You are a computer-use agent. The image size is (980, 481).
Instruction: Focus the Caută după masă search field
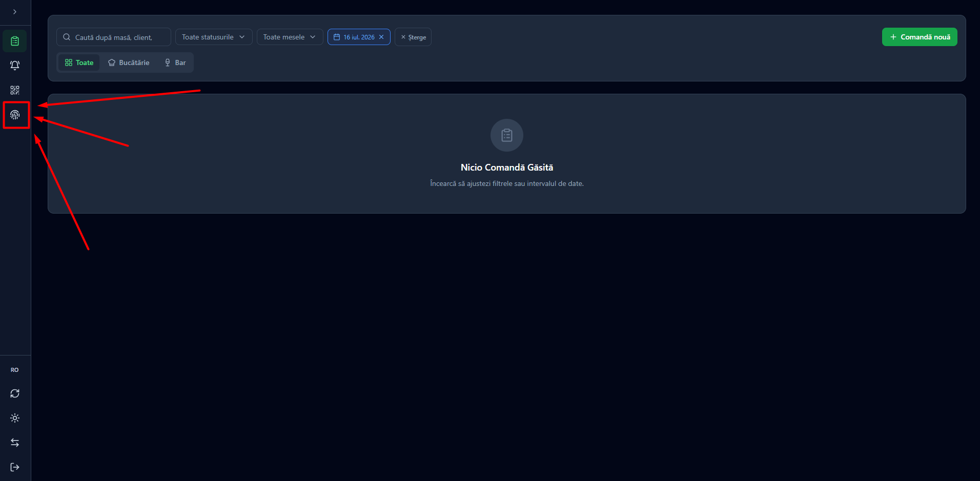(x=114, y=37)
